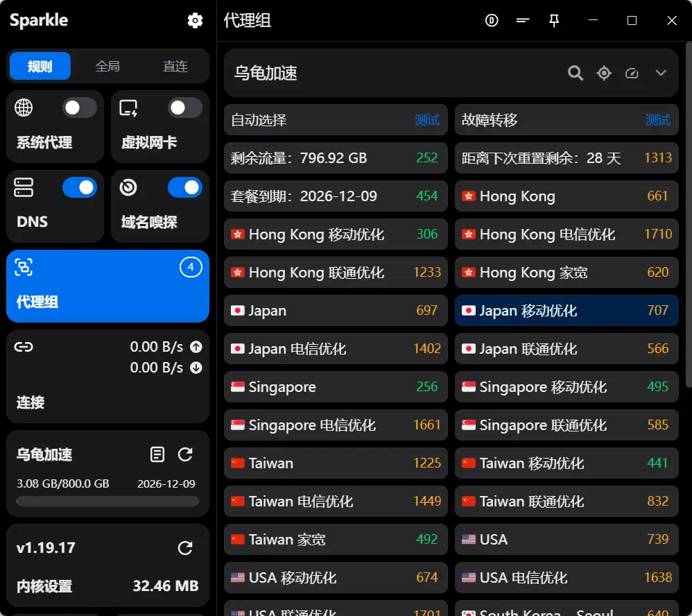Viewport: 692px width, 616px height.
Task: Click the sort lines icon in the title bar
Action: tap(523, 21)
